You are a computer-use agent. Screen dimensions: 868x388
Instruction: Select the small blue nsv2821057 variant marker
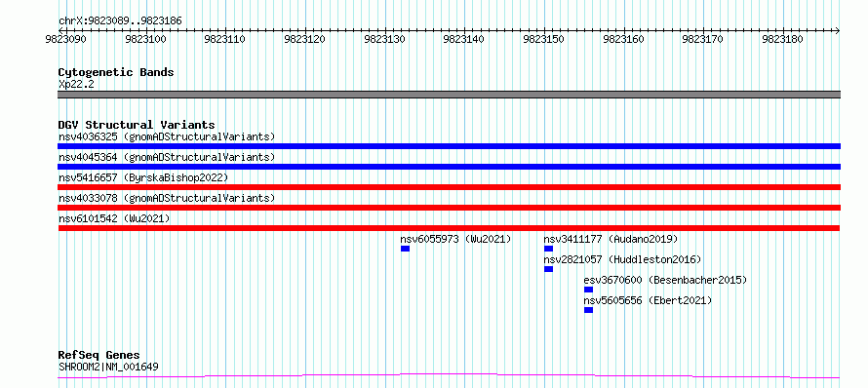548,269
